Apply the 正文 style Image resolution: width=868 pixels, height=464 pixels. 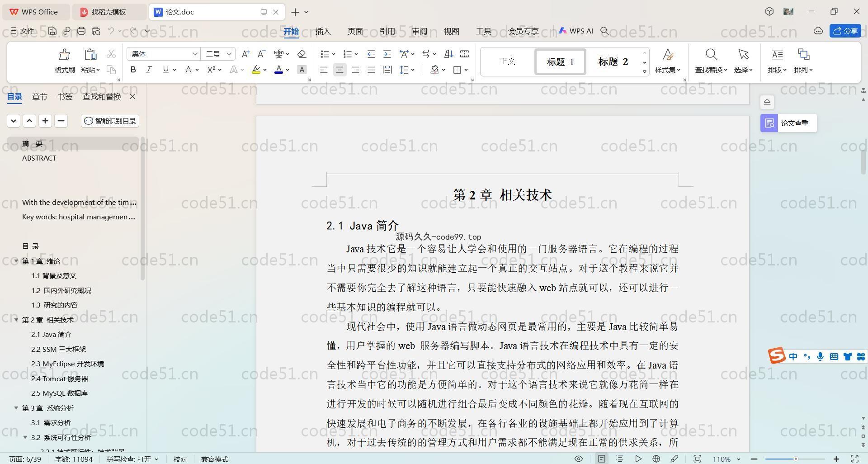tap(508, 61)
